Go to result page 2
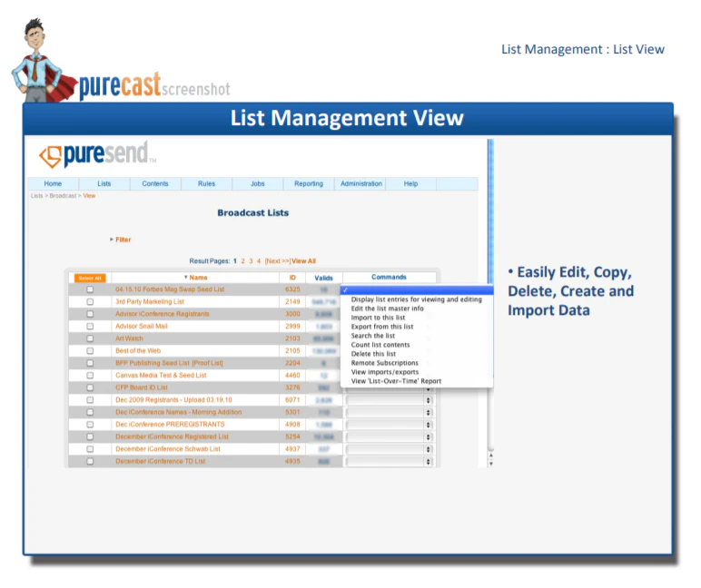The height and width of the screenshot is (588, 701). pyautogui.click(x=242, y=261)
